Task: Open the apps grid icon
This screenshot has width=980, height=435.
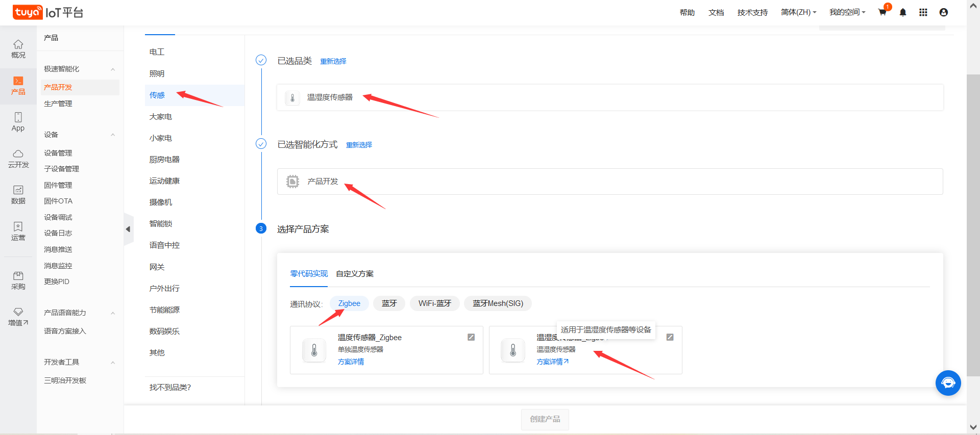Action: pos(923,12)
